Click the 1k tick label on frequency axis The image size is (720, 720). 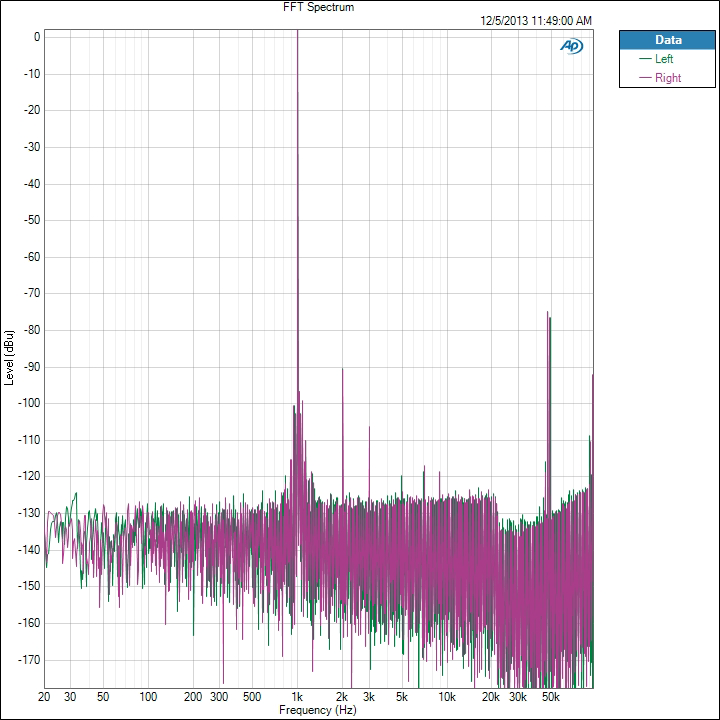tap(297, 696)
